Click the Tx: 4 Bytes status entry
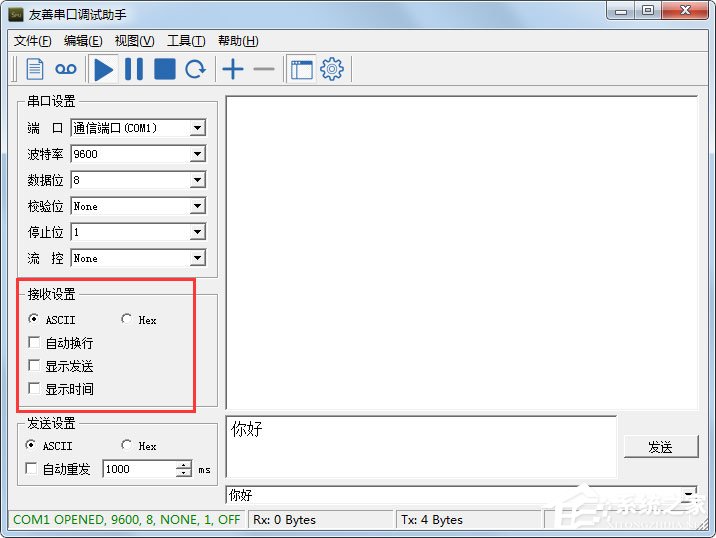This screenshot has width=716, height=538. (432, 520)
